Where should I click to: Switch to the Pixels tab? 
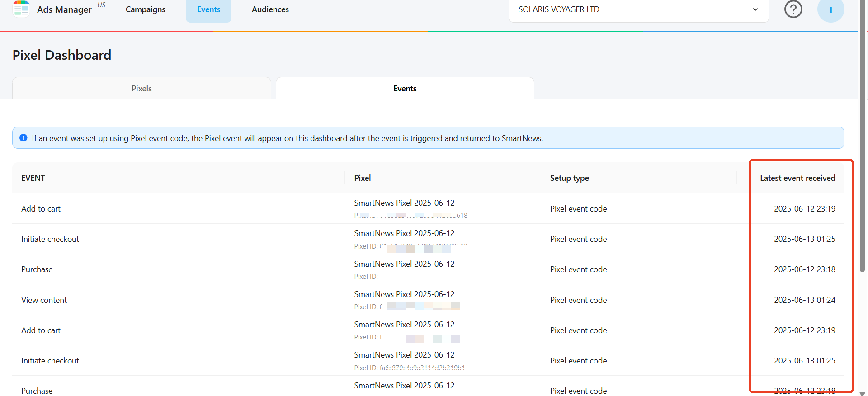point(142,88)
